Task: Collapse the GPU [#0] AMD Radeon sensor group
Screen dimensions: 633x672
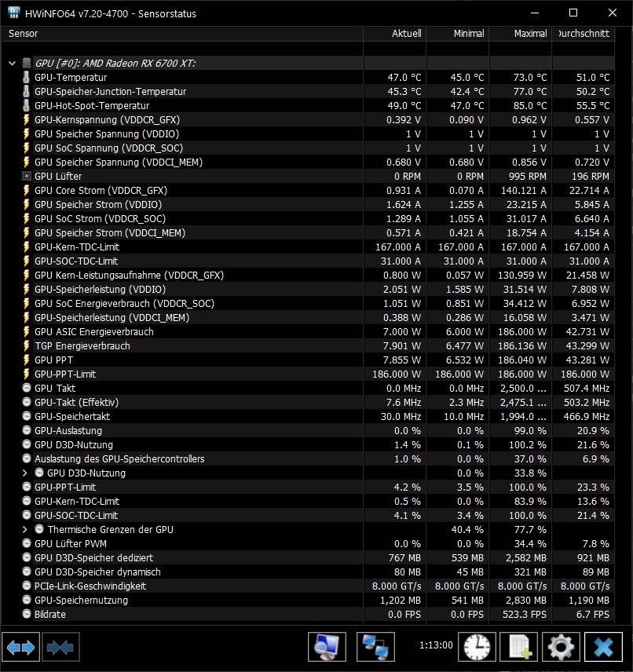Action: tap(12, 64)
